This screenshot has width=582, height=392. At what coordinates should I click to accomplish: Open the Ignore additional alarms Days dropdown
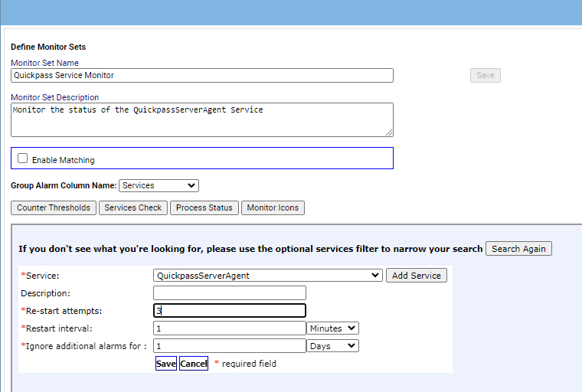click(332, 346)
